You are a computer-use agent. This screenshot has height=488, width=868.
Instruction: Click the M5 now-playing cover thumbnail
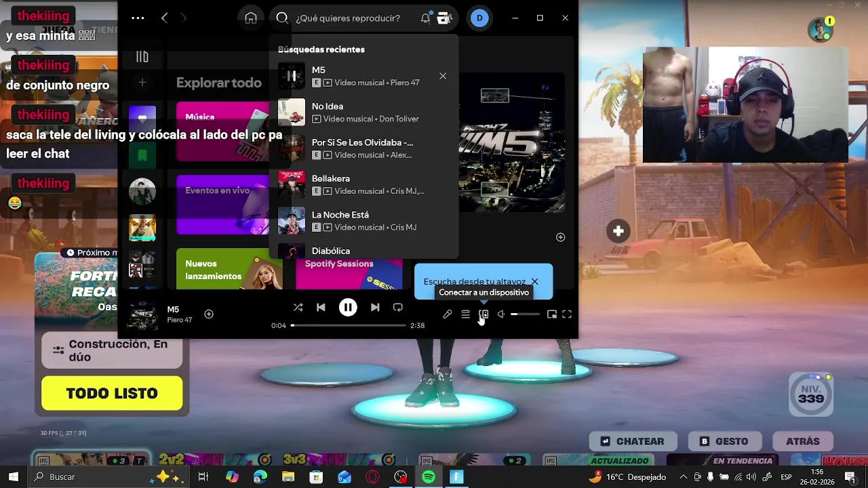143,314
